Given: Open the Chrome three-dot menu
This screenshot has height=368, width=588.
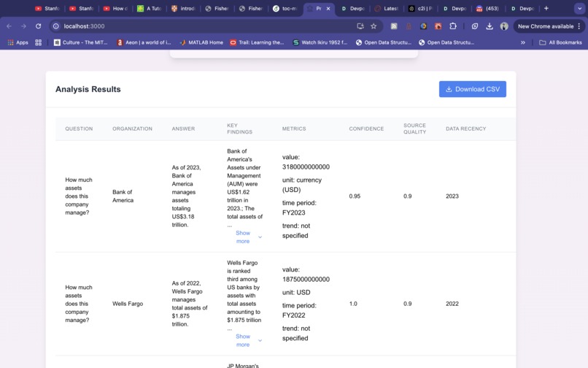Looking at the screenshot, I should 579,26.
